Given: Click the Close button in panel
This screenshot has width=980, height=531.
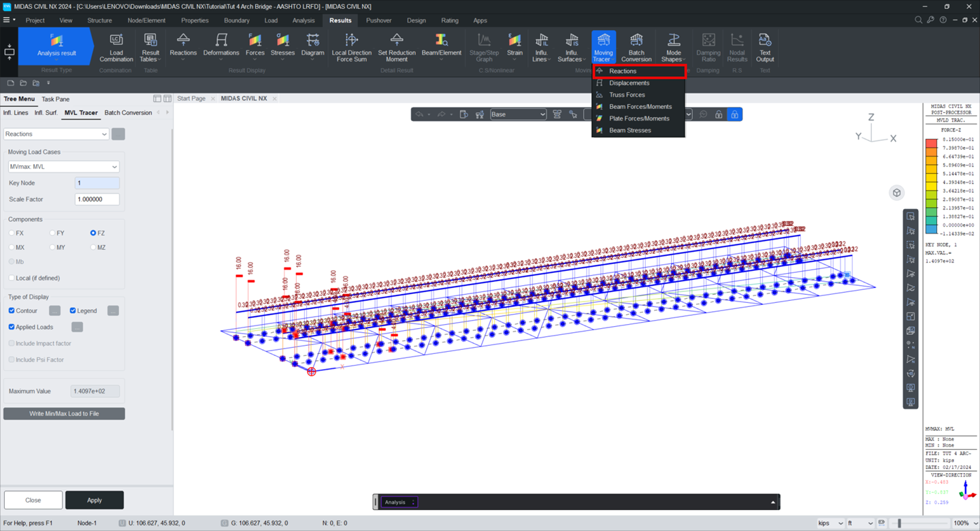Looking at the screenshot, I should 33,500.
